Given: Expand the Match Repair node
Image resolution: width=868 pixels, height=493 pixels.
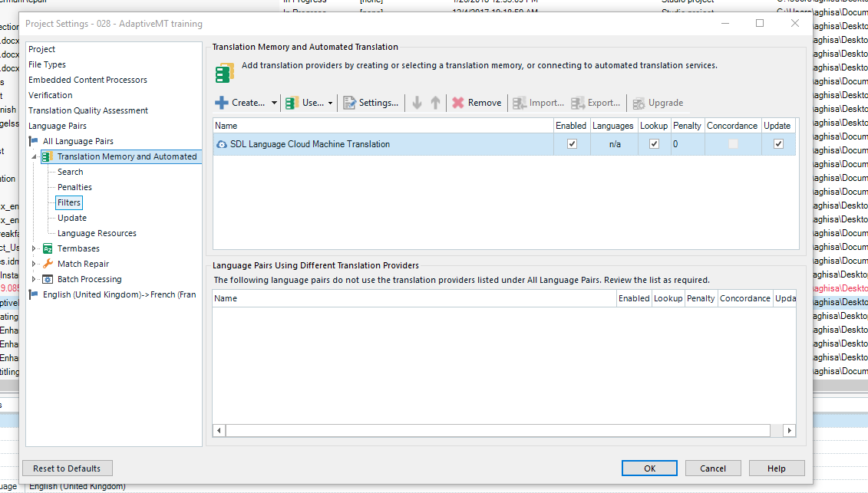Looking at the screenshot, I should point(35,265).
